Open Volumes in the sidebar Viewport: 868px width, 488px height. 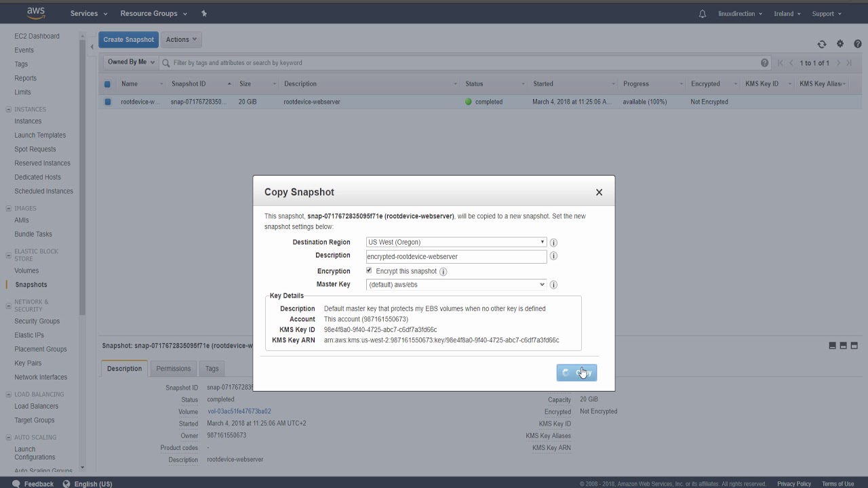click(27, 270)
